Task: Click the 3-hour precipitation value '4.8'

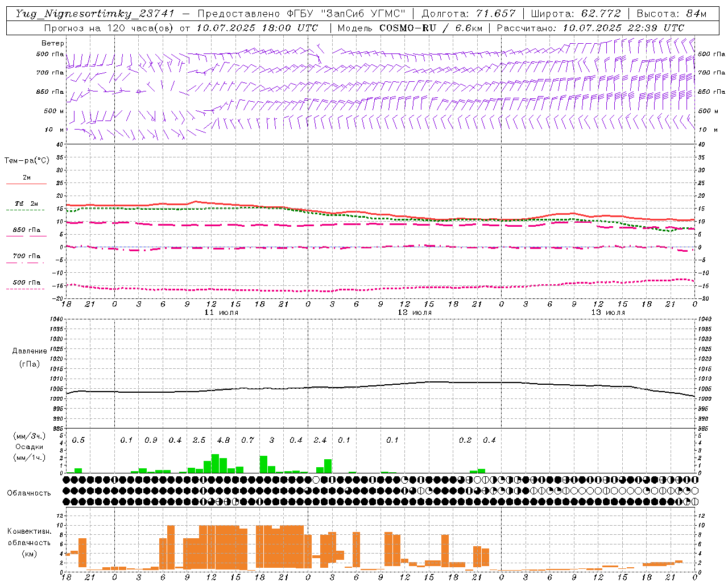Action: pos(224,440)
